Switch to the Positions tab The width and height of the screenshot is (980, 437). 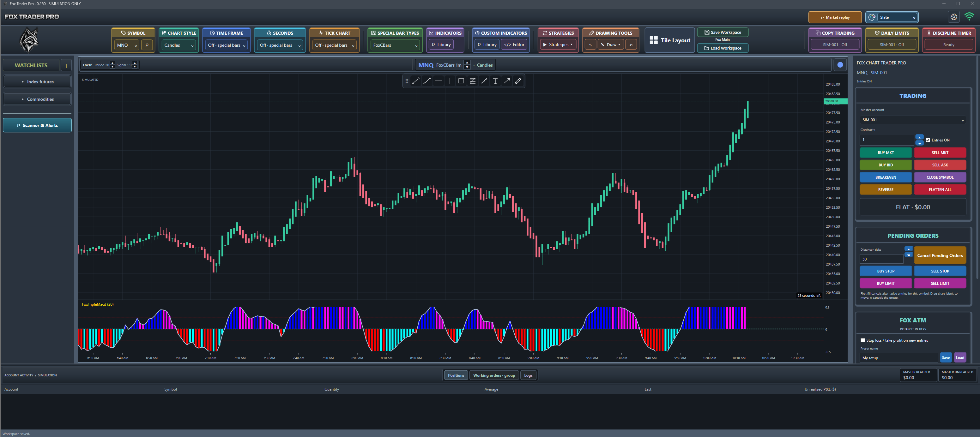pyautogui.click(x=456, y=375)
